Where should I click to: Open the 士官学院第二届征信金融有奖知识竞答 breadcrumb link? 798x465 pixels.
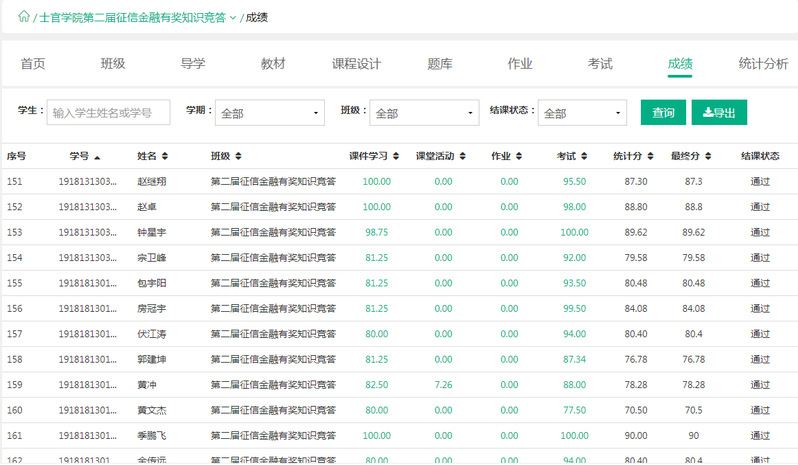tap(132, 18)
